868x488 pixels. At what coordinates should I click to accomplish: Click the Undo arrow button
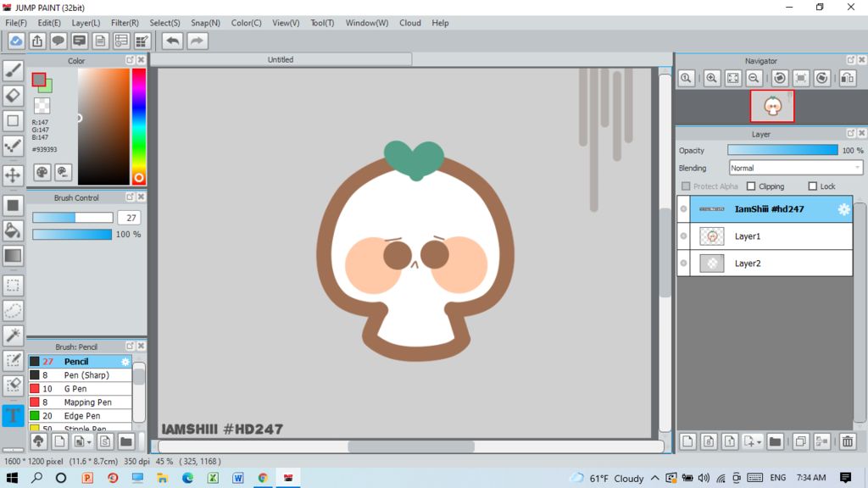click(x=173, y=41)
